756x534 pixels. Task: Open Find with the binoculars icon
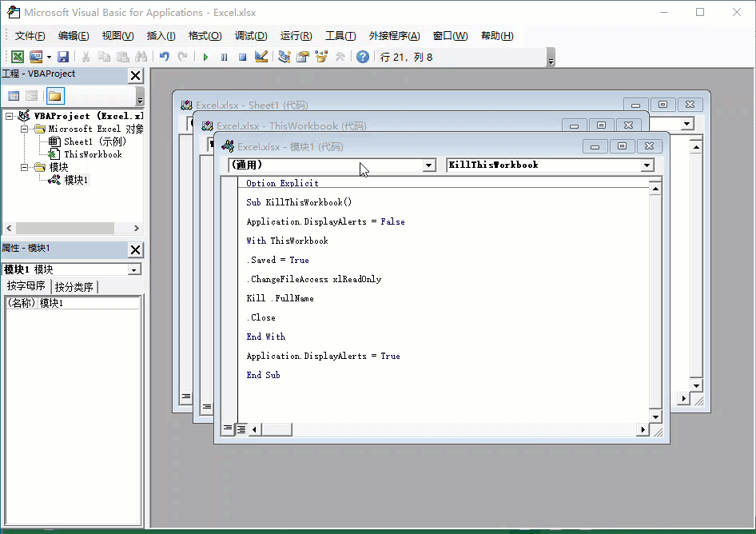click(x=141, y=57)
